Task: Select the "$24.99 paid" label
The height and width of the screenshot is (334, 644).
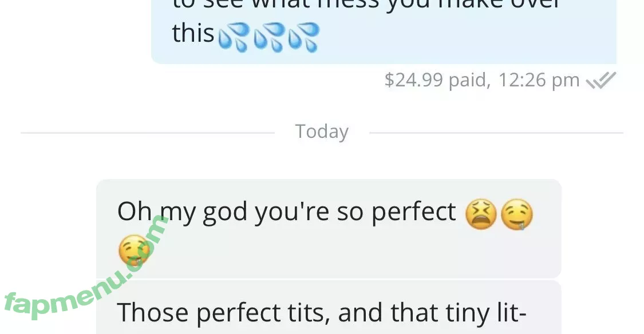Action: point(437,80)
